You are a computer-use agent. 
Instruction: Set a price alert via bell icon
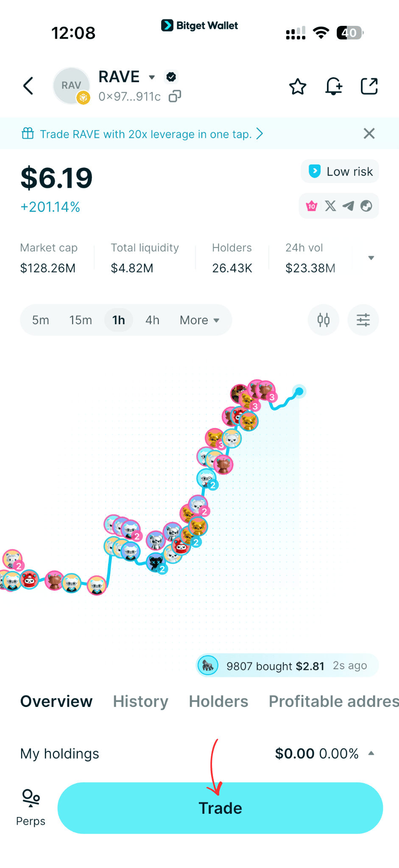[x=334, y=86]
